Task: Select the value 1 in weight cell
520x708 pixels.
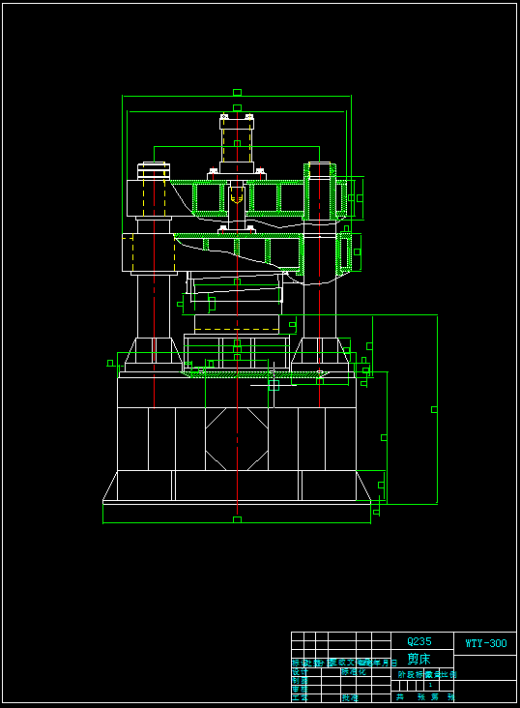Action: [x=430, y=685]
